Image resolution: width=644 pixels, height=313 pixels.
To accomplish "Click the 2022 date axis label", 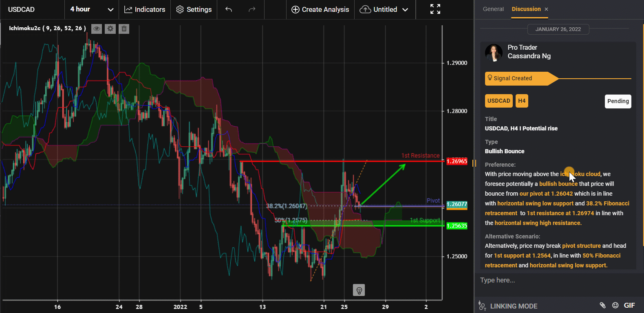I will (x=180, y=307).
